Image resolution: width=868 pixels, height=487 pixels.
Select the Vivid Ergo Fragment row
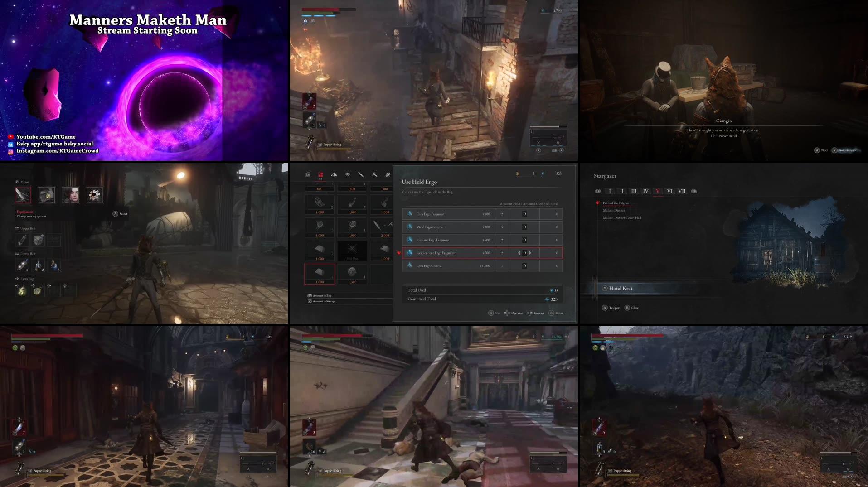click(x=482, y=227)
